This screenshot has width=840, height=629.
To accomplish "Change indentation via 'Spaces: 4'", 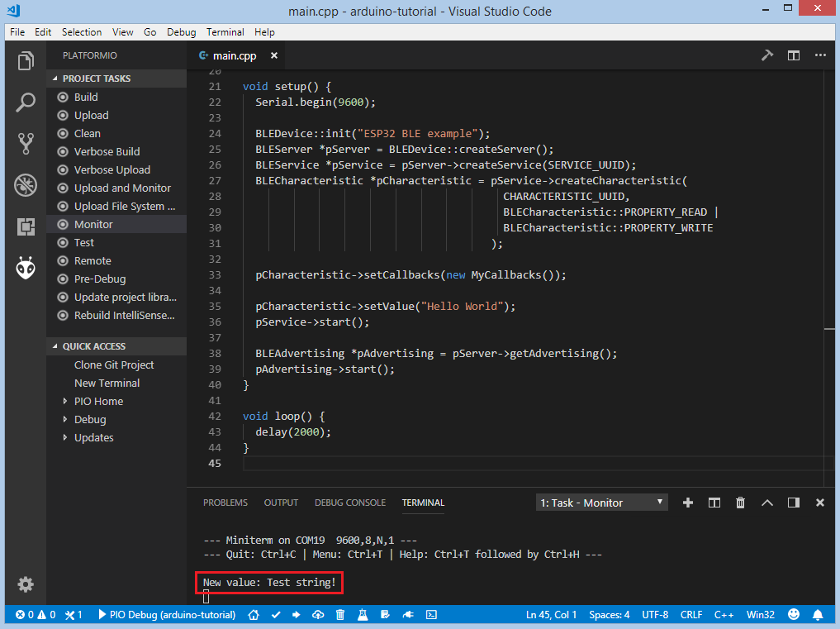I will tap(609, 614).
